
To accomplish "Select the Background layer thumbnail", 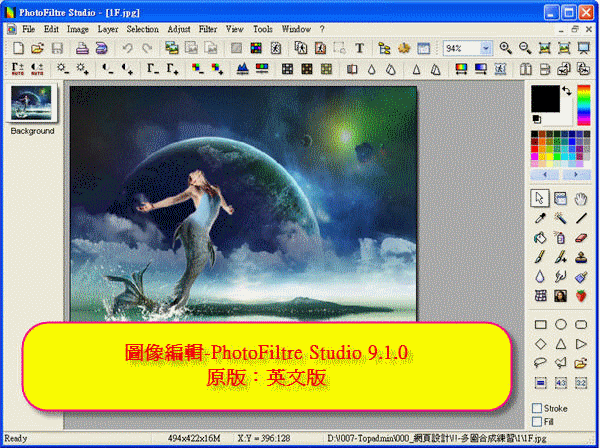I will point(32,103).
